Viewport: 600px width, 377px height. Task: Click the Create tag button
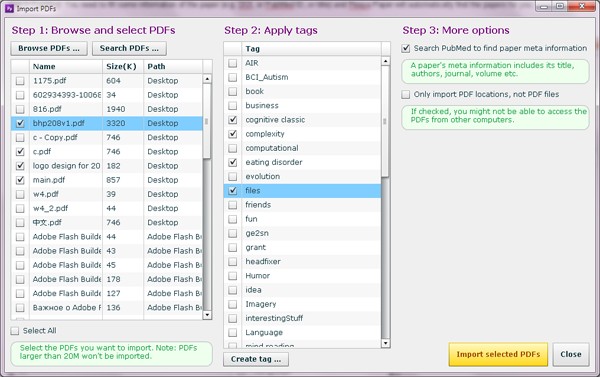(256, 359)
